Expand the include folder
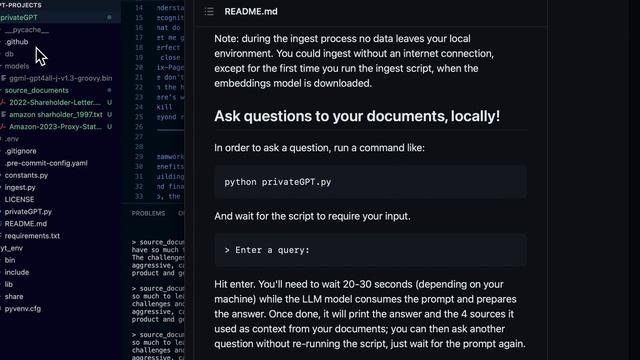This screenshot has height=360, width=640. coord(17,272)
